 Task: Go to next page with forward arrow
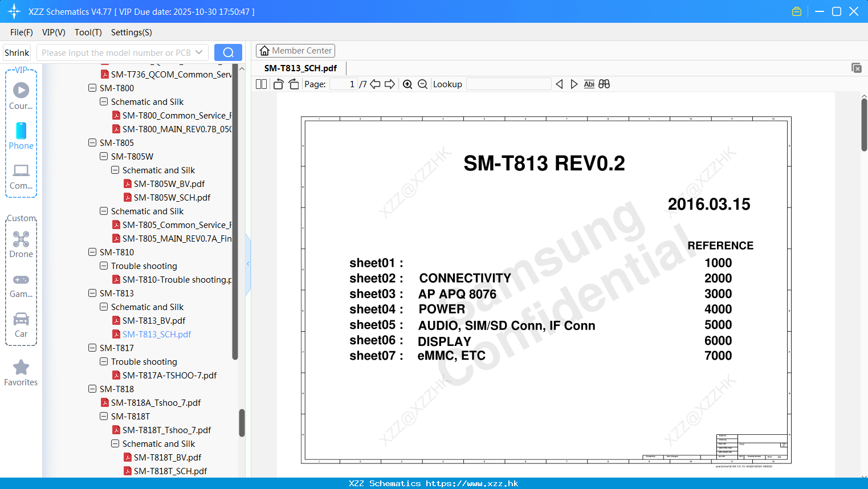click(390, 84)
